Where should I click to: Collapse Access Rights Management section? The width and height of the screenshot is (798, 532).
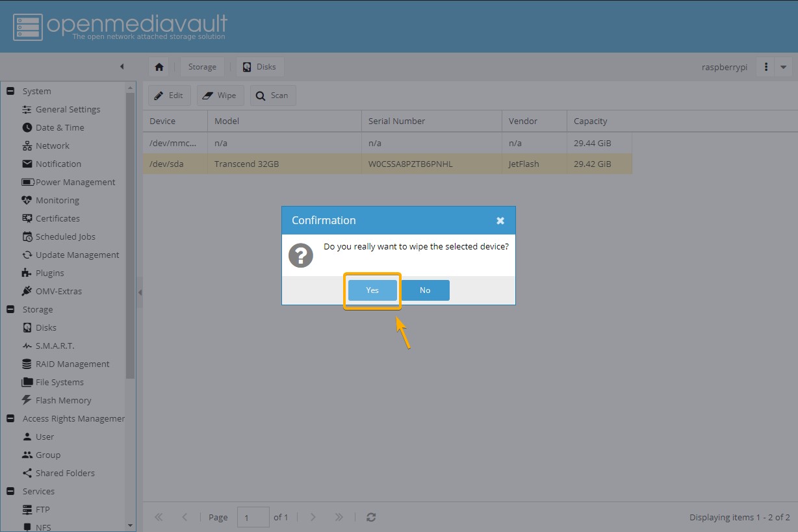tap(10, 419)
